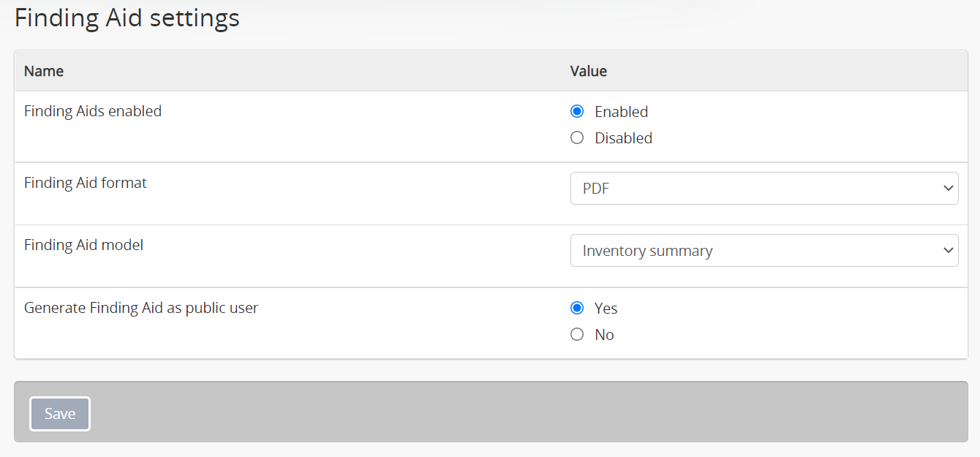Click the "Finding Aid format" row name
980x457 pixels.
[86, 183]
